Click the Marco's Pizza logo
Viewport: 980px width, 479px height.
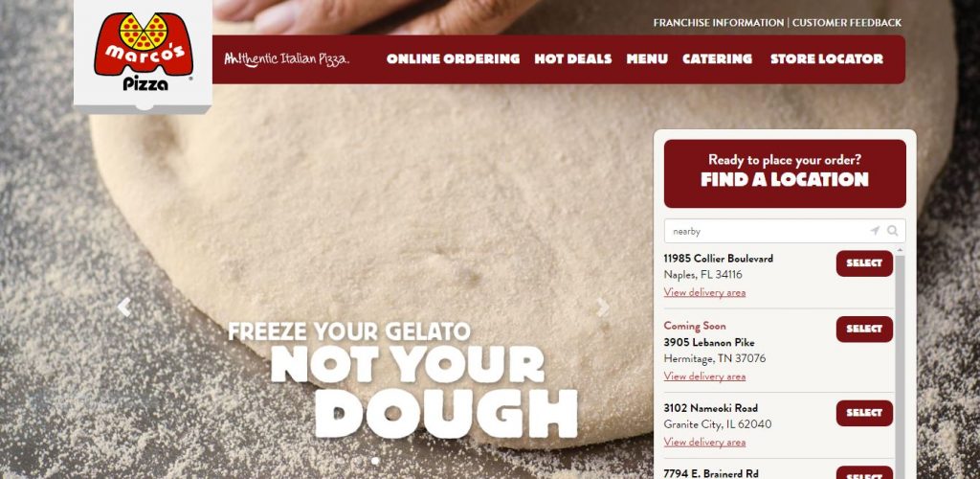pos(144,53)
